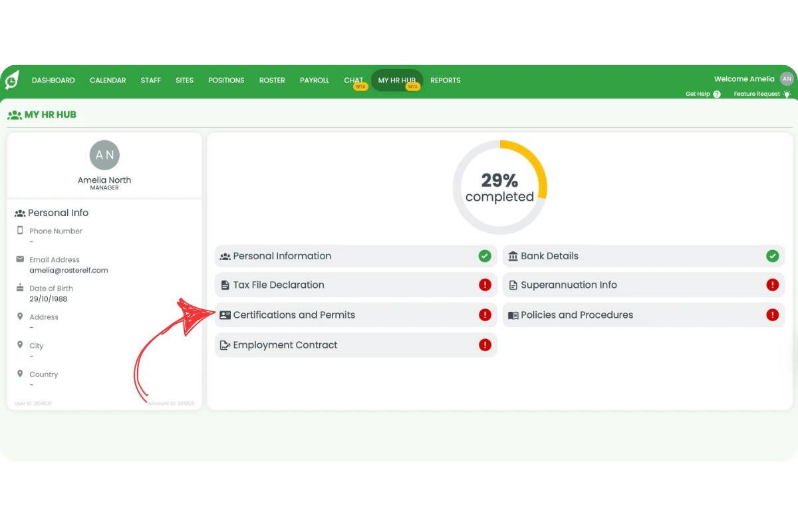Click red alert icon on Employment Contract
Image resolution: width=798 pixels, height=532 pixels.
coord(485,345)
